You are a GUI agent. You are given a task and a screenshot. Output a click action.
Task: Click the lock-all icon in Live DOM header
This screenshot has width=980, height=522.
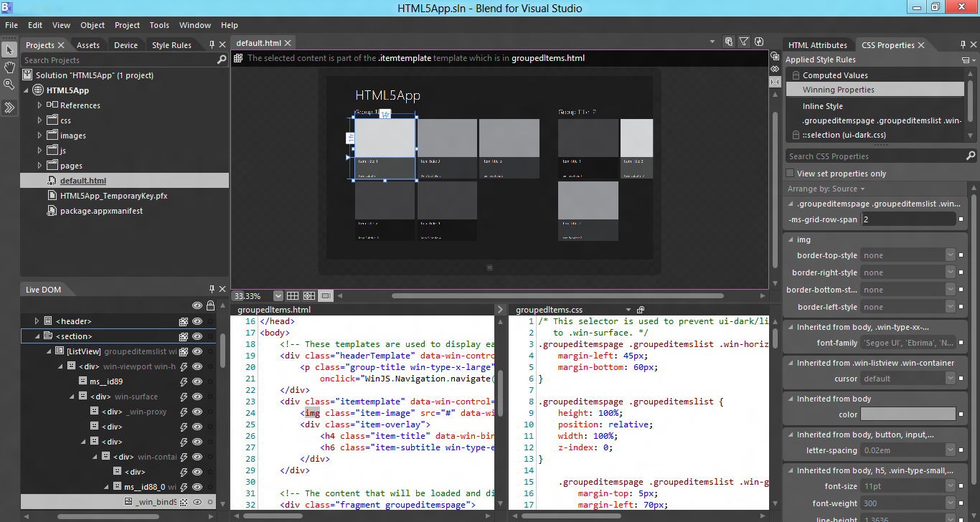tap(210, 305)
